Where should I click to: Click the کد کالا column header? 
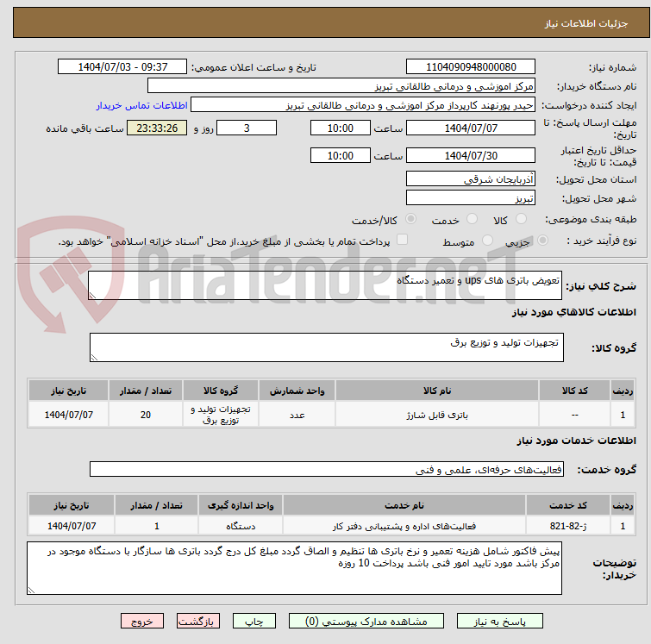574,391
